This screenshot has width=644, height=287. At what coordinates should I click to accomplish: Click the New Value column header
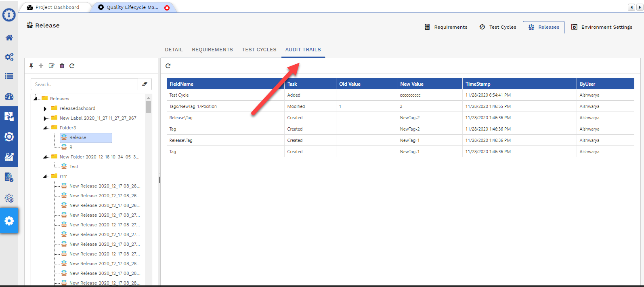point(430,84)
